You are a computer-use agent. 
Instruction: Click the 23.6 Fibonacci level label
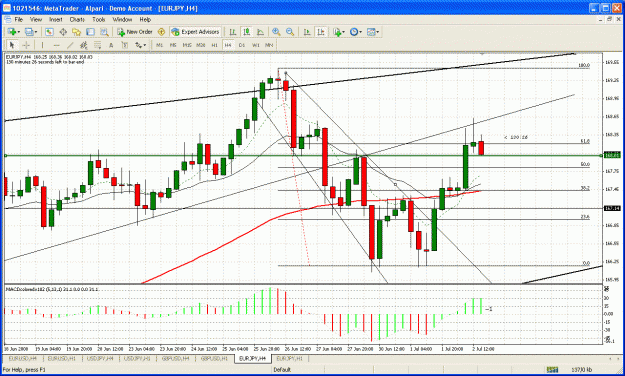[585, 217]
